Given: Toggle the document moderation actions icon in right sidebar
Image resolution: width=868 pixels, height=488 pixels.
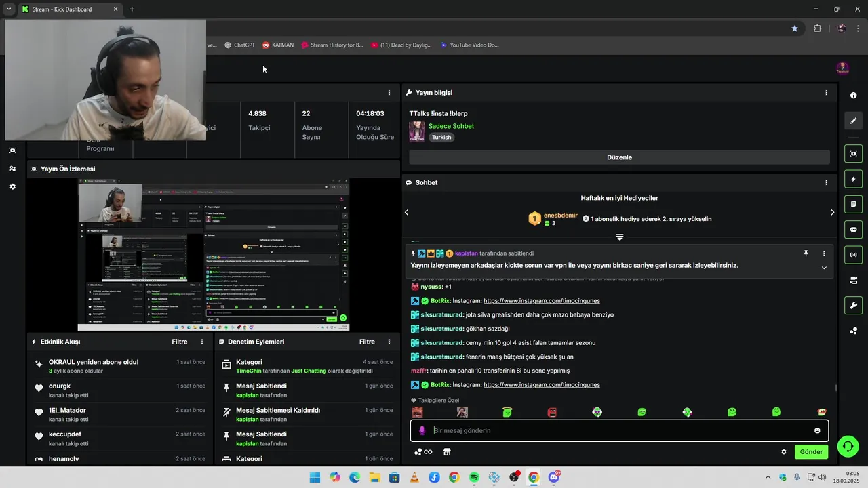Looking at the screenshot, I should (853, 204).
